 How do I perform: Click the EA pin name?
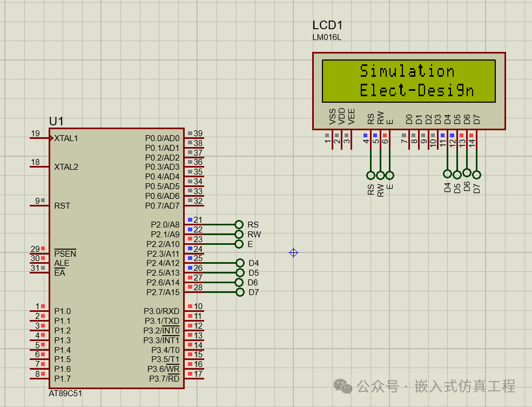(x=60, y=272)
